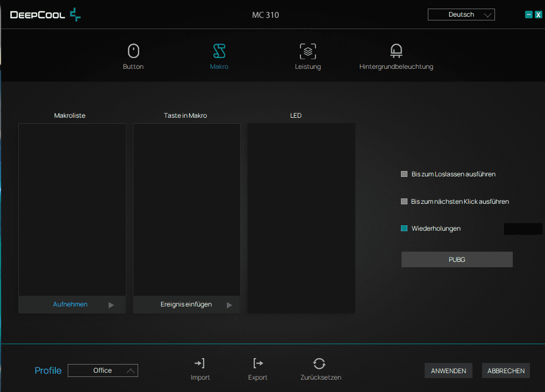Expand the Office profile dropdown
545x392 pixels.
(x=103, y=370)
